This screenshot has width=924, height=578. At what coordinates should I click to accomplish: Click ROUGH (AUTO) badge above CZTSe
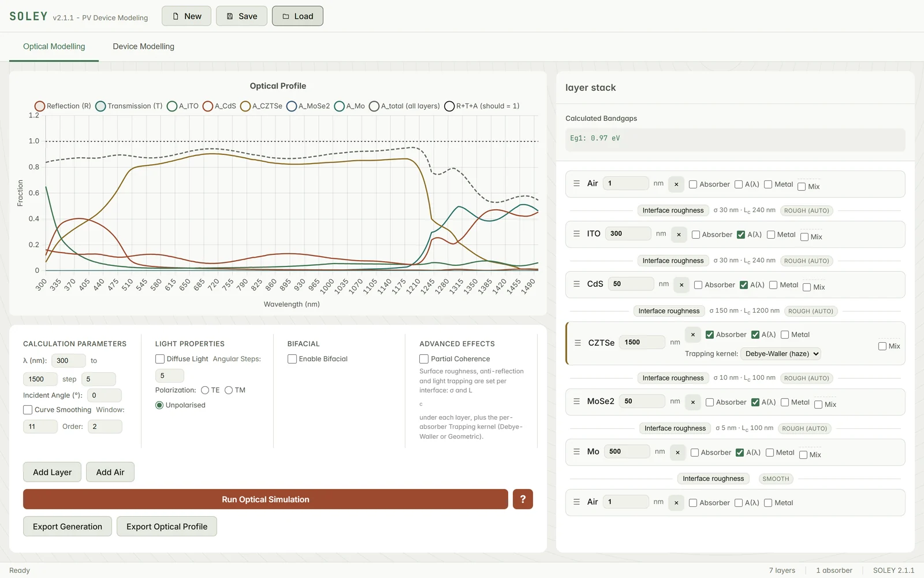810,311
